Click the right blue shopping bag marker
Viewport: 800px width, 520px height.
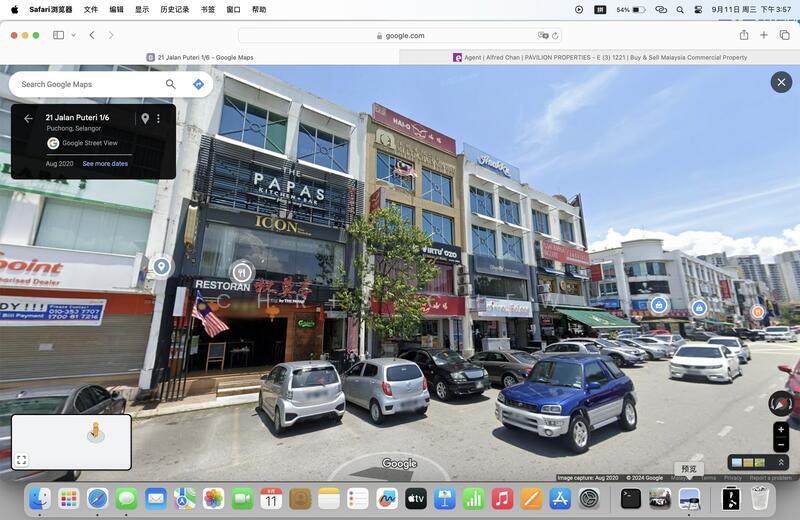pos(699,308)
